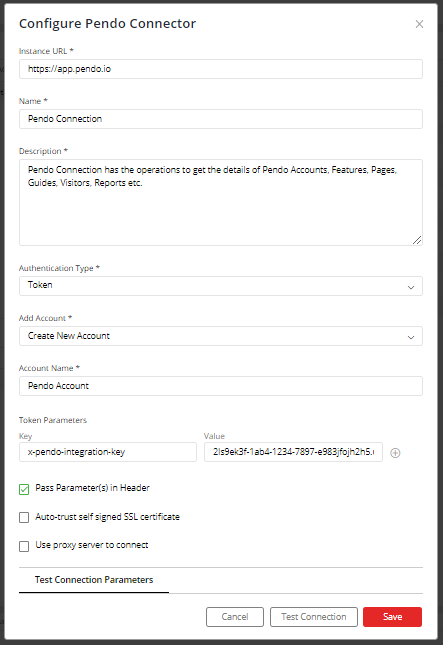Click the Authentication Type chevron arrow
Image resolution: width=443 pixels, height=645 pixels.
411,287
